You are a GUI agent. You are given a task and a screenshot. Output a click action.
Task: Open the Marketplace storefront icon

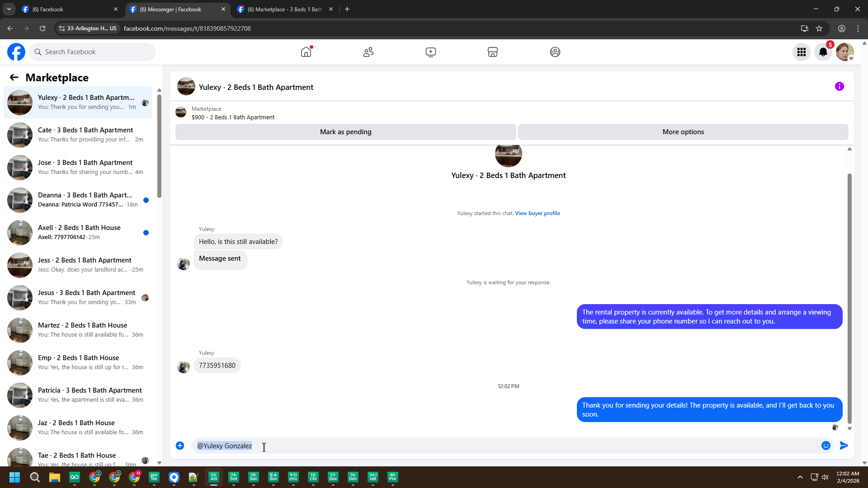click(493, 52)
